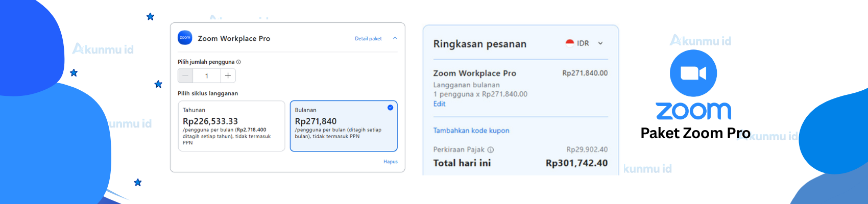The image size is (868, 204).
Task: Click the user quantity input field
Action: [207, 75]
